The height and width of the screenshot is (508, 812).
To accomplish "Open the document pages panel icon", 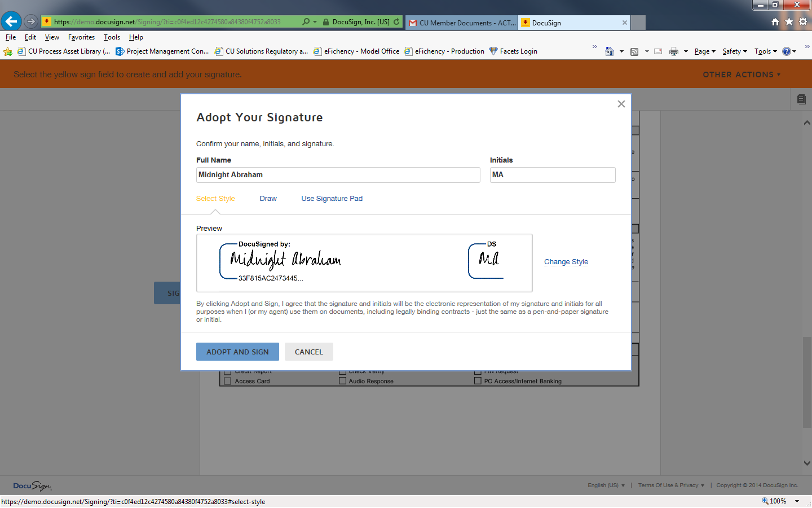I will [x=801, y=99].
